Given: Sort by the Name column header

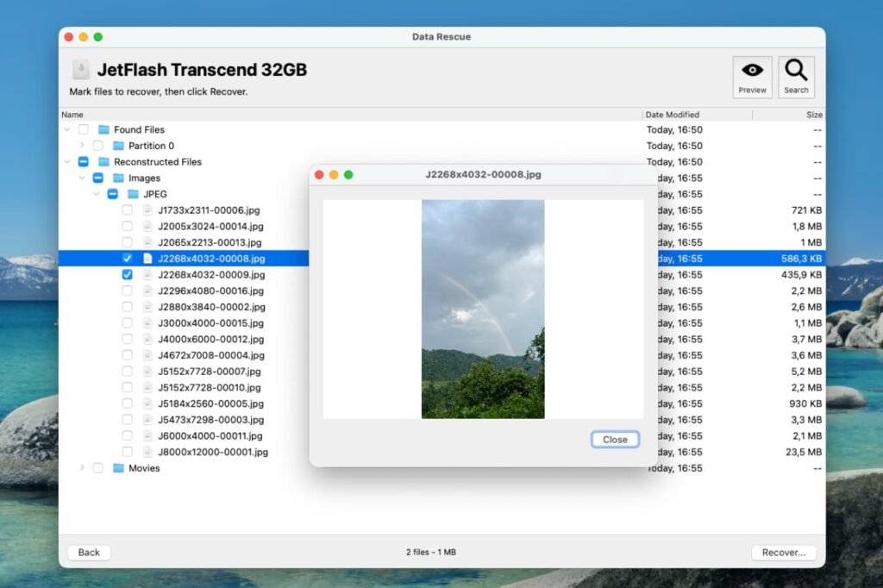Looking at the screenshot, I should pyautogui.click(x=350, y=115).
